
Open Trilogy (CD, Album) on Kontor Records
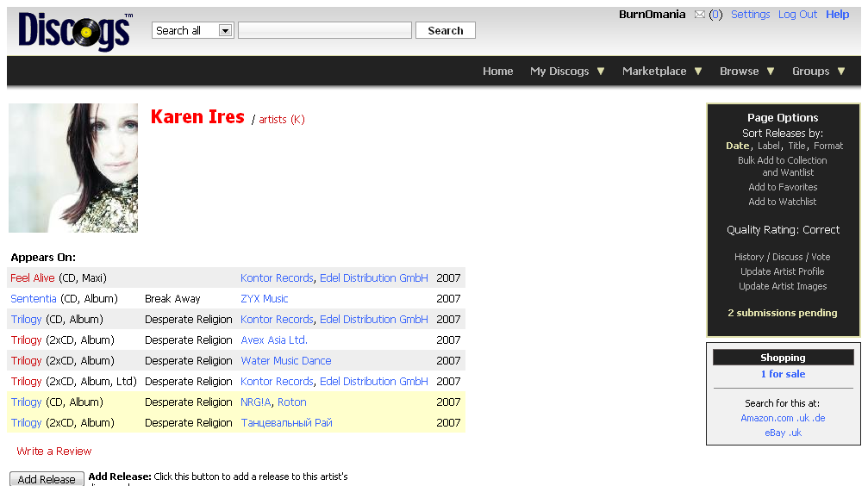pyautogui.click(x=26, y=320)
